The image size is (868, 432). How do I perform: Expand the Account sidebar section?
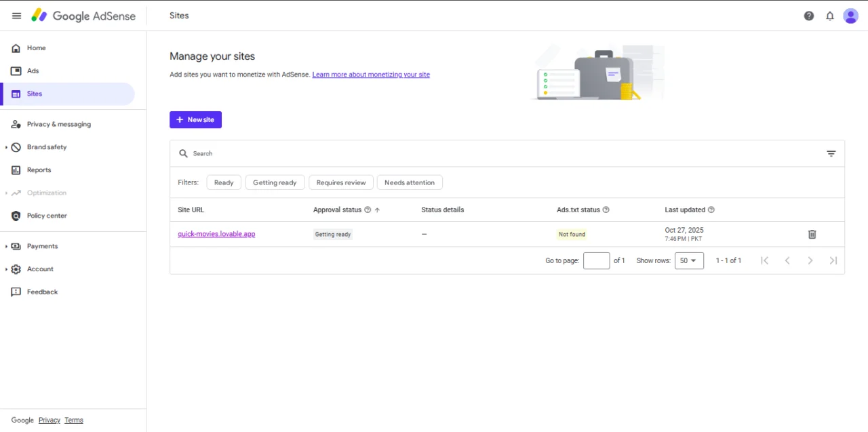(6, 269)
